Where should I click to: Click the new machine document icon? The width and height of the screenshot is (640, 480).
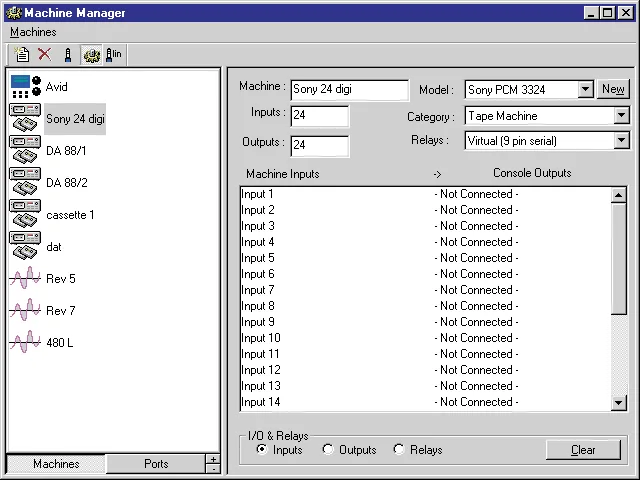pos(22,55)
